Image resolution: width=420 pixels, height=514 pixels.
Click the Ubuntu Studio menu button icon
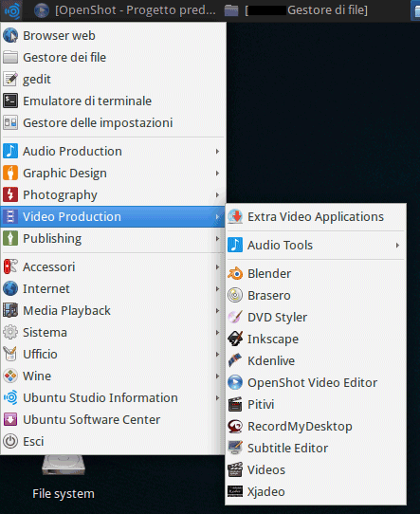(12, 10)
